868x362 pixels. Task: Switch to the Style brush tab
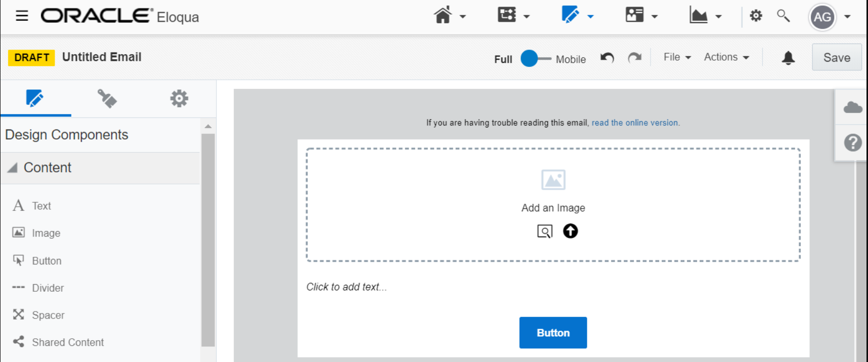tap(107, 99)
